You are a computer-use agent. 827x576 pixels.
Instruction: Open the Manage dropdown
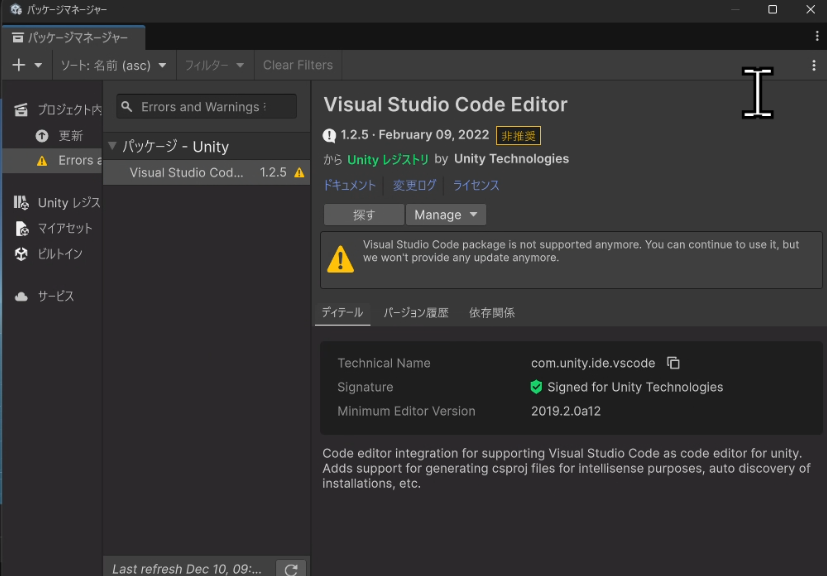click(x=445, y=214)
